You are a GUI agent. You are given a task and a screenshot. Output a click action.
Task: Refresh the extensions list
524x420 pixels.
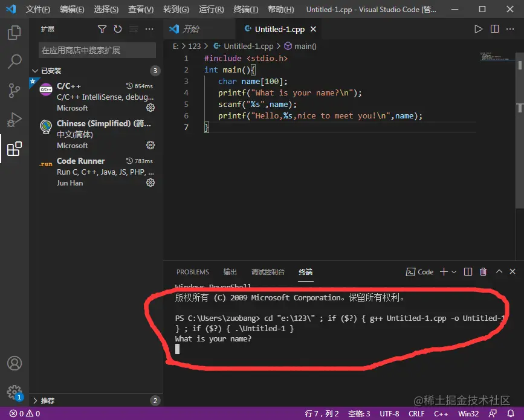coord(118,29)
